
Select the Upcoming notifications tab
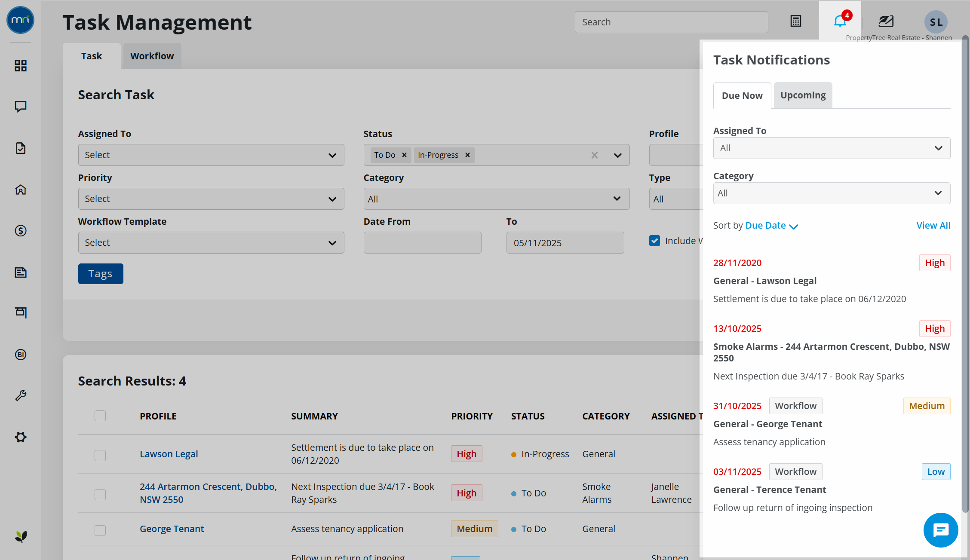coord(803,95)
